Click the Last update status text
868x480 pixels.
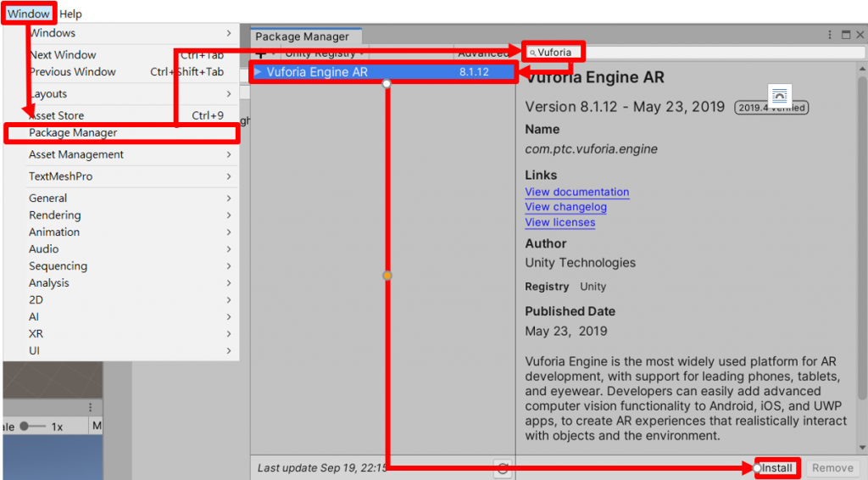coord(322,468)
